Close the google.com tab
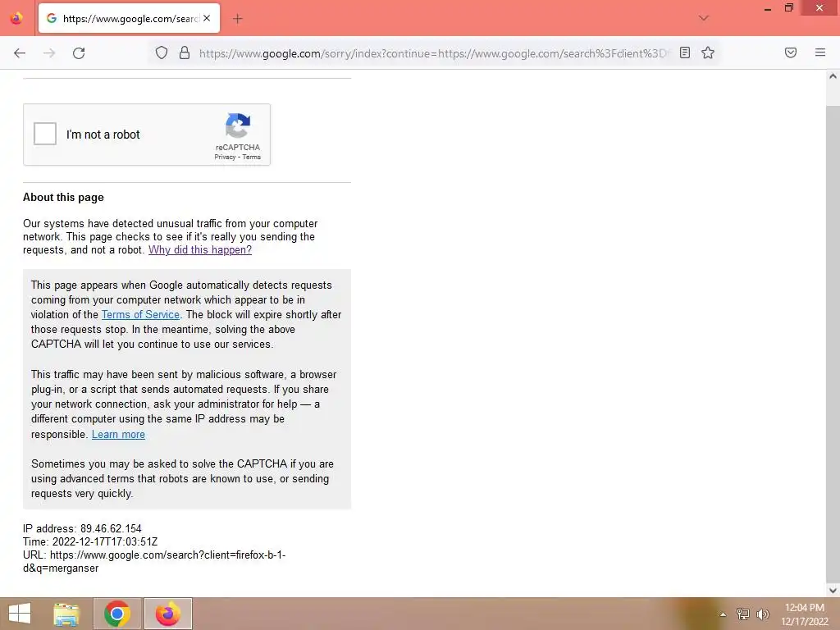The image size is (840, 630). click(207, 18)
